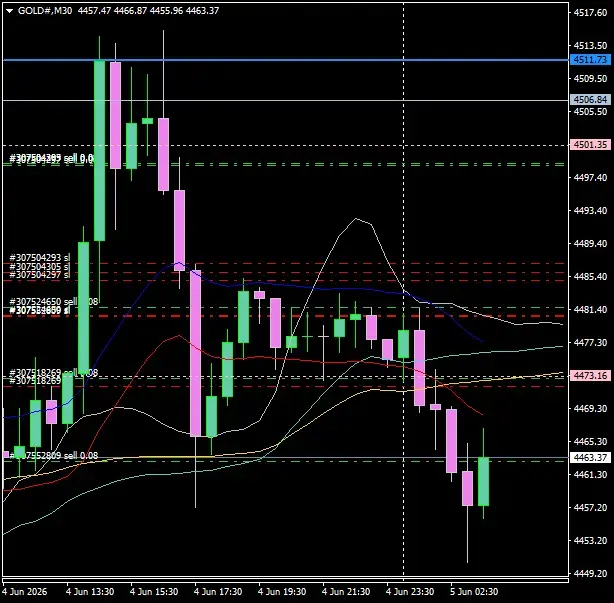Click the 4513.50 value on price scale
614x603 pixels.
pos(590,45)
